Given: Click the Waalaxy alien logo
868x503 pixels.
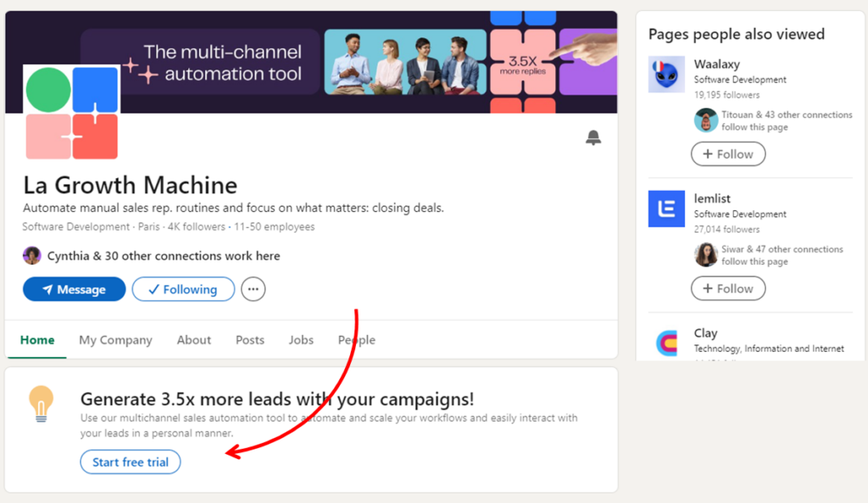Looking at the screenshot, I should click(x=666, y=75).
